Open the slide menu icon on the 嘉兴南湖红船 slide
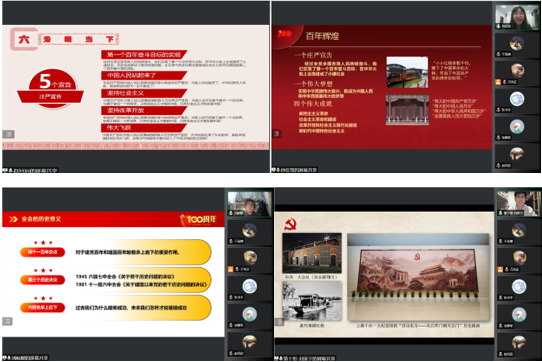The width and height of the screenshot is (542, 362). (x=279, y=322)
